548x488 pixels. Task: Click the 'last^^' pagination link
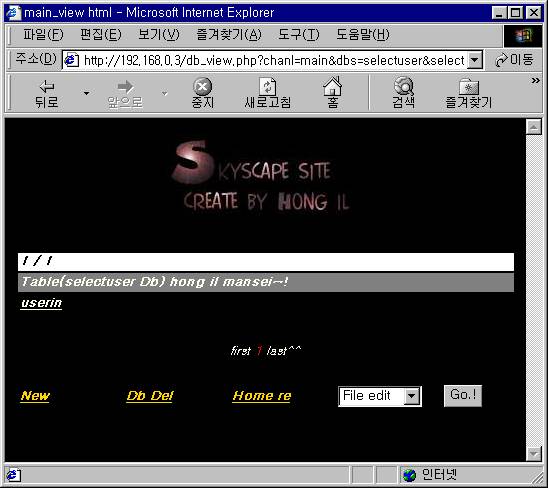pyautogui.click(x=283, y=350)
